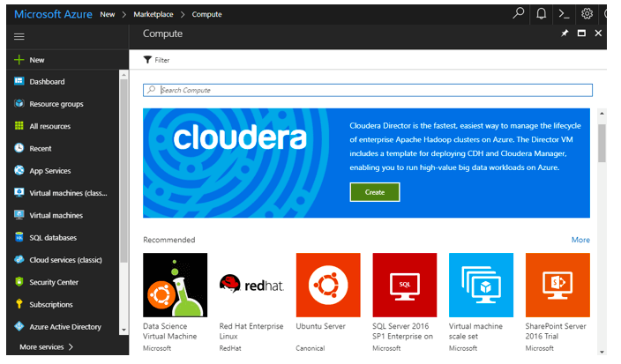Click the Security Center shield icon

(x=19, y=282)
